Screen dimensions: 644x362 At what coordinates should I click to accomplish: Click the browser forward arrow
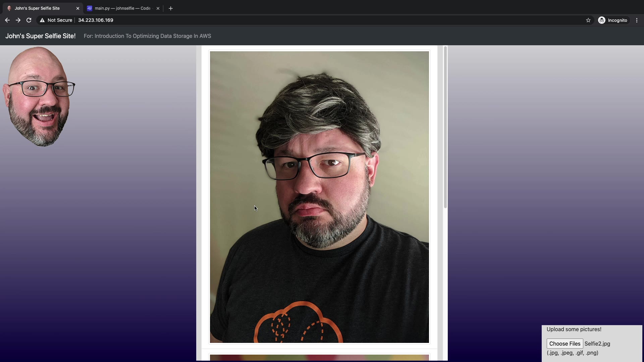(x=18, y=20)
